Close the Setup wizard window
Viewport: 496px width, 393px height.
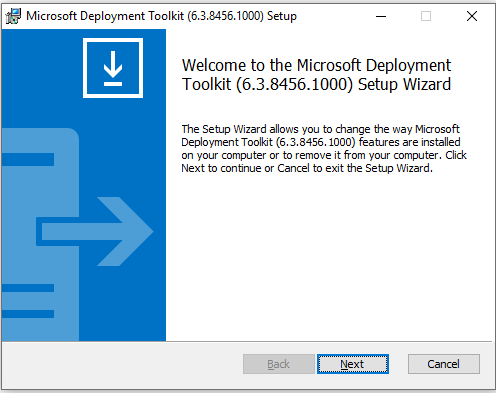coord(471,16)
